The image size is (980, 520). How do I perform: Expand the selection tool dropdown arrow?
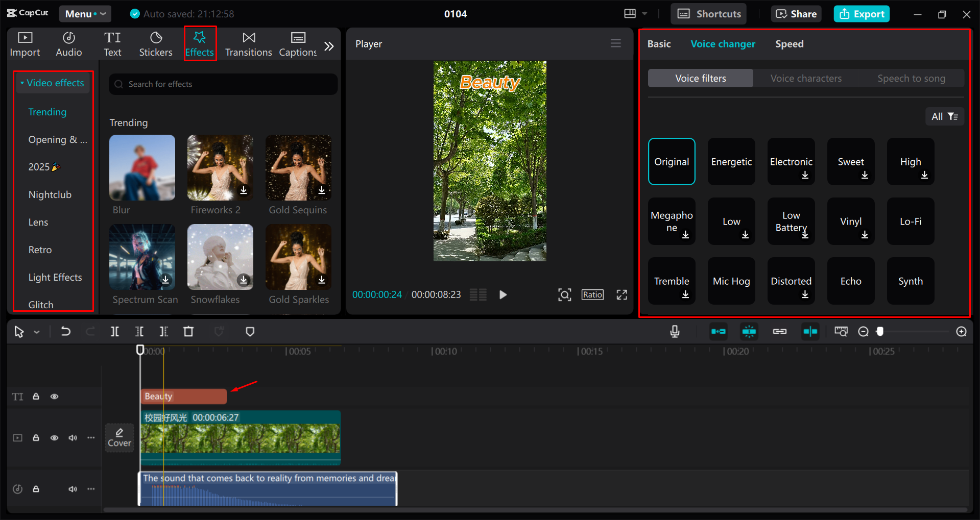(x=36, y=331)
